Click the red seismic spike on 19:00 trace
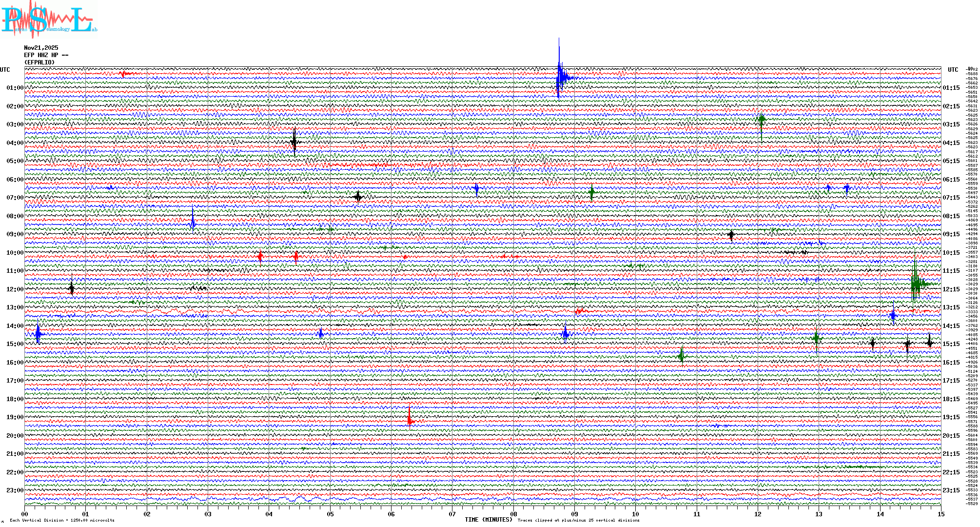The width and height of the screenshot is (980, 527). (x=410, y=421)
